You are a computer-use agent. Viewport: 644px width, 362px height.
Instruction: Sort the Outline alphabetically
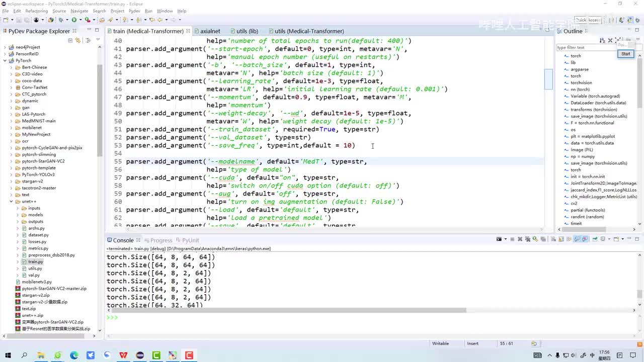pos(602,40)
